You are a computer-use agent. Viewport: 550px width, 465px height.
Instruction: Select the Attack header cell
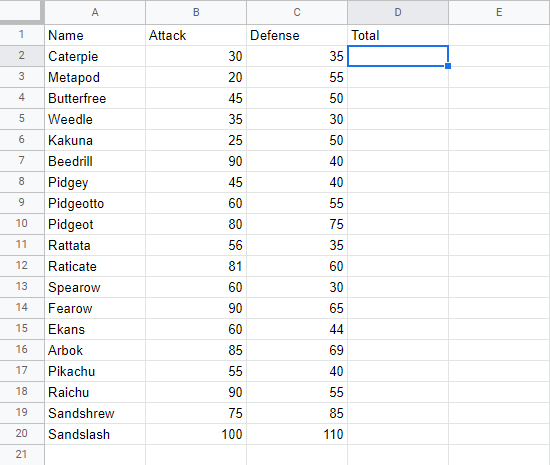click(196, 35)
